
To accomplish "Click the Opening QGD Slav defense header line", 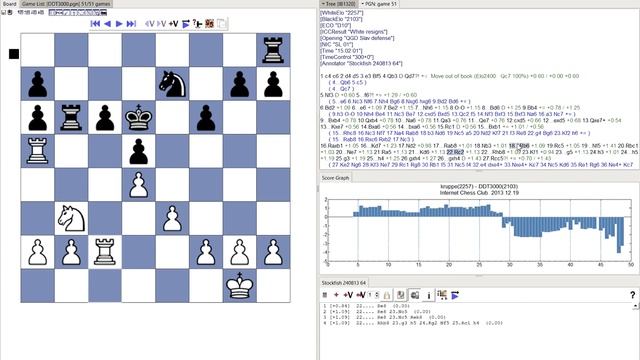I will [357, 38].
